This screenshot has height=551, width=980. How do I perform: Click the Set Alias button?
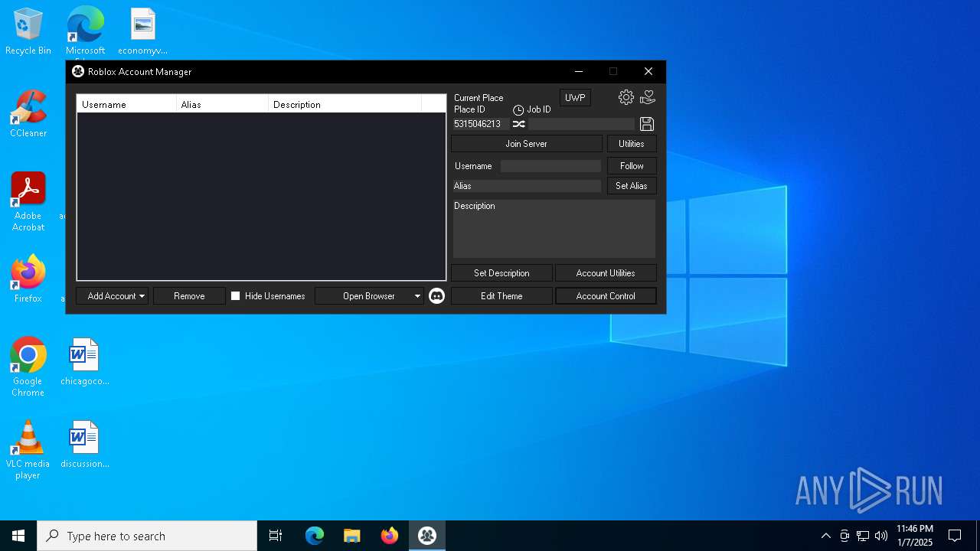(632, 186)
